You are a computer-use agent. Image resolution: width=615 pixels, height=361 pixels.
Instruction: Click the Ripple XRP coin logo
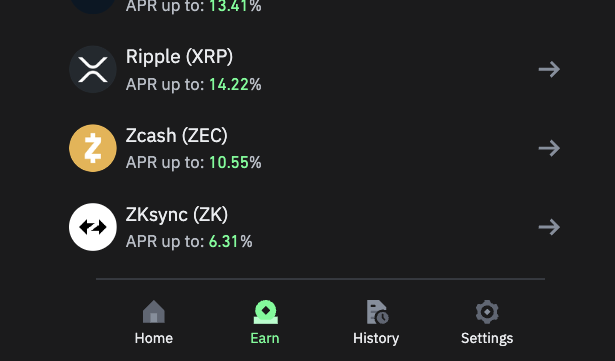point(93,69)
